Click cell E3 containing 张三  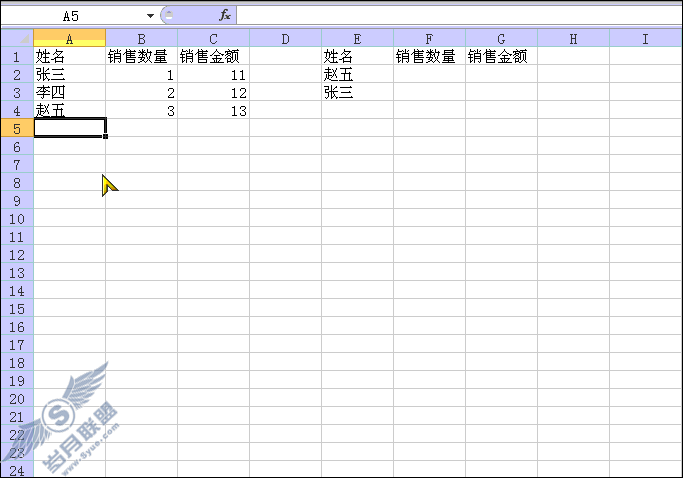[357, 92]
